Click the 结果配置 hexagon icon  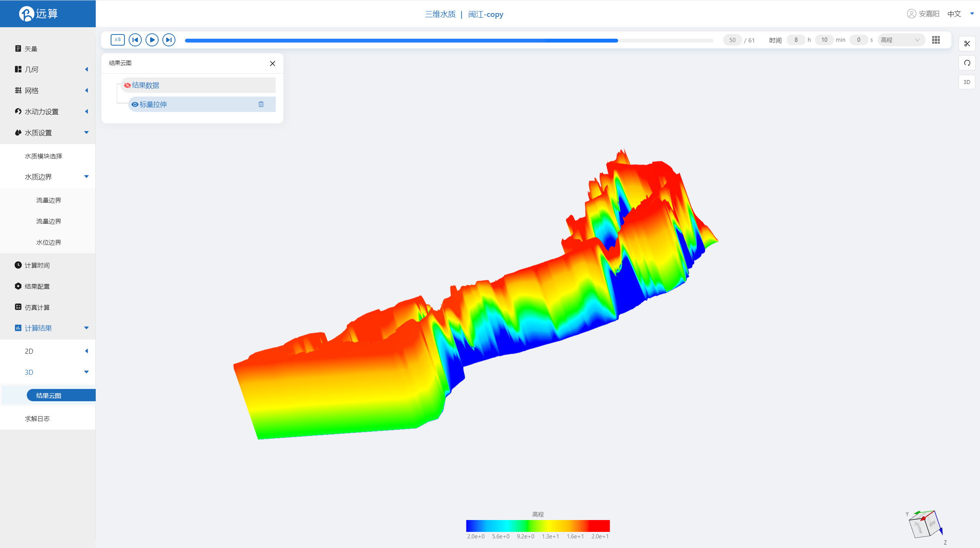tap(18, 286)
